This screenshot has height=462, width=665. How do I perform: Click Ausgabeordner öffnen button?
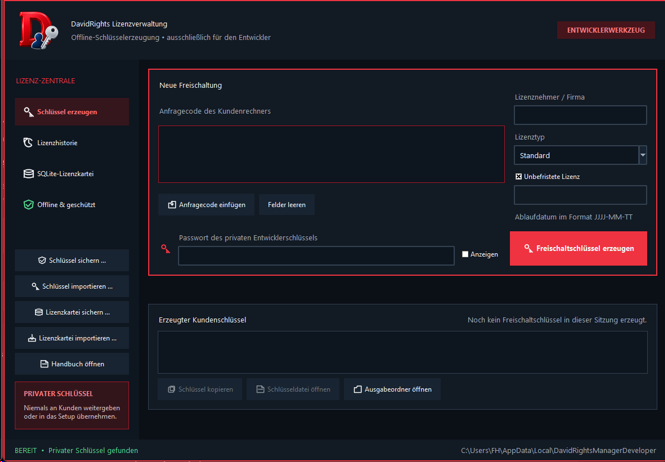point(392,389)
